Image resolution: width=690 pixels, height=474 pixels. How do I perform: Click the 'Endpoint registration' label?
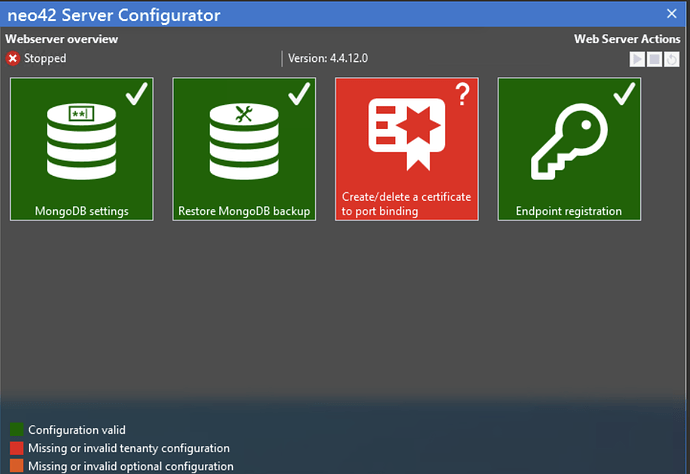569,211
